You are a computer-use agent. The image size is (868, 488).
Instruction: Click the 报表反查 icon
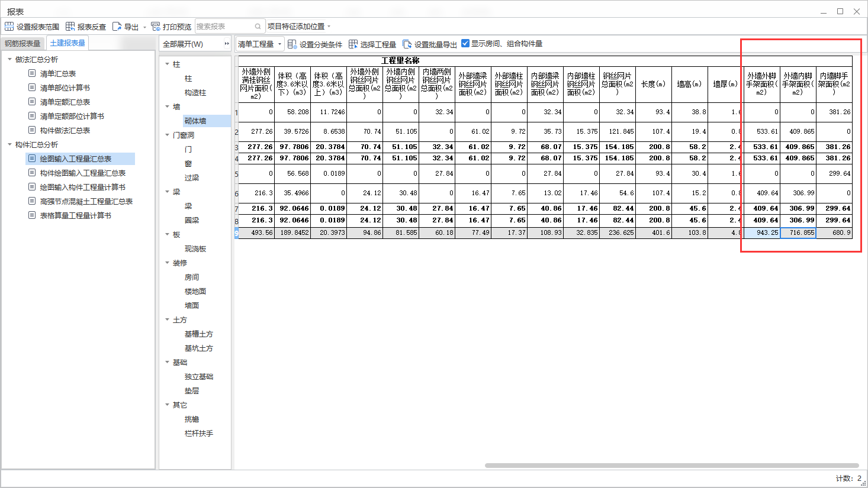click(x=70, y=27)
